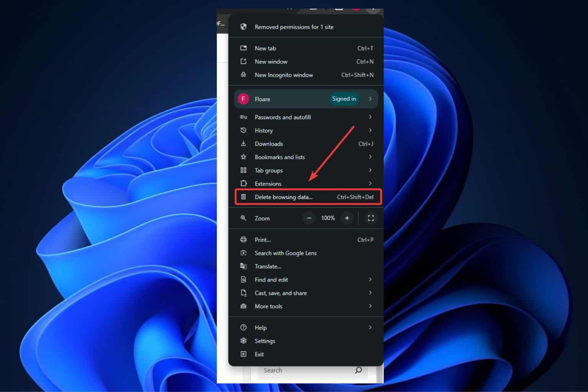Click into the Search input field

306,370
